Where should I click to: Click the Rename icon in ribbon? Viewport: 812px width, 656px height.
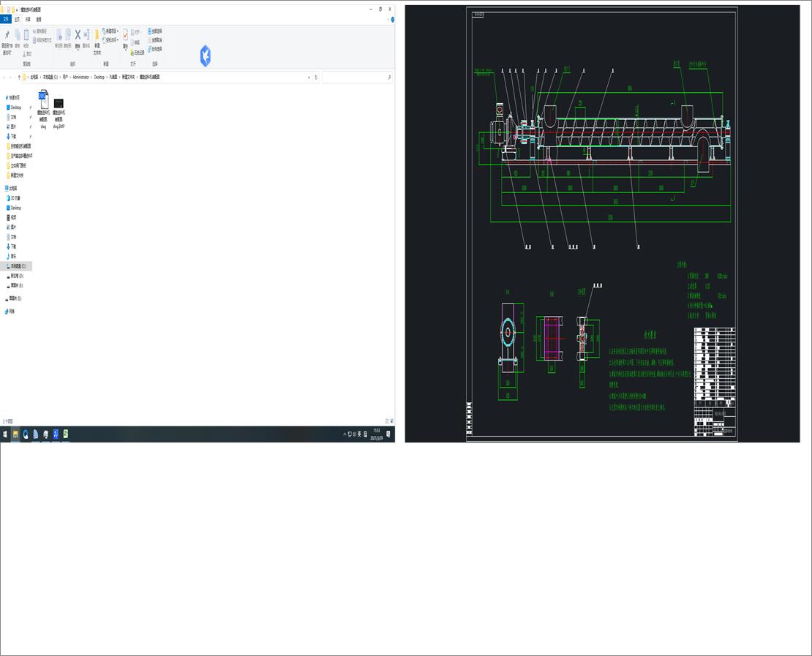86,35
